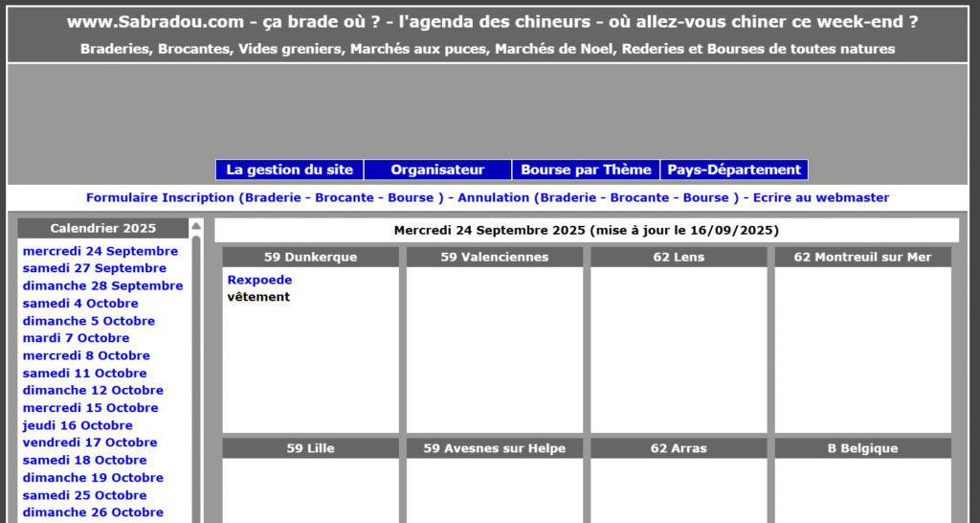
Task: Open the La gestion du site menu
Action: pyautogui.click(x=289, y=170)
